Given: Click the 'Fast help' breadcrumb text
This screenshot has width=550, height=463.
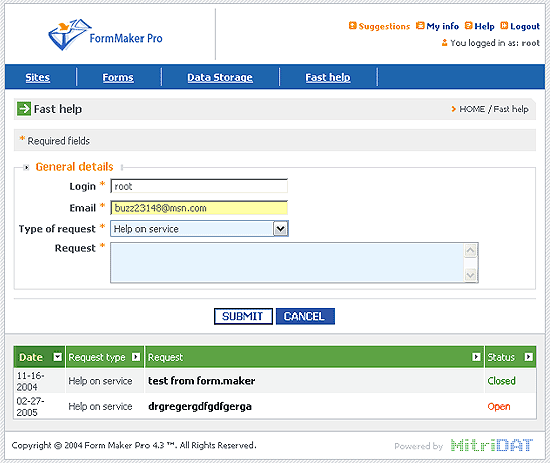Looking at the screenshot, I should coord(511,109).
